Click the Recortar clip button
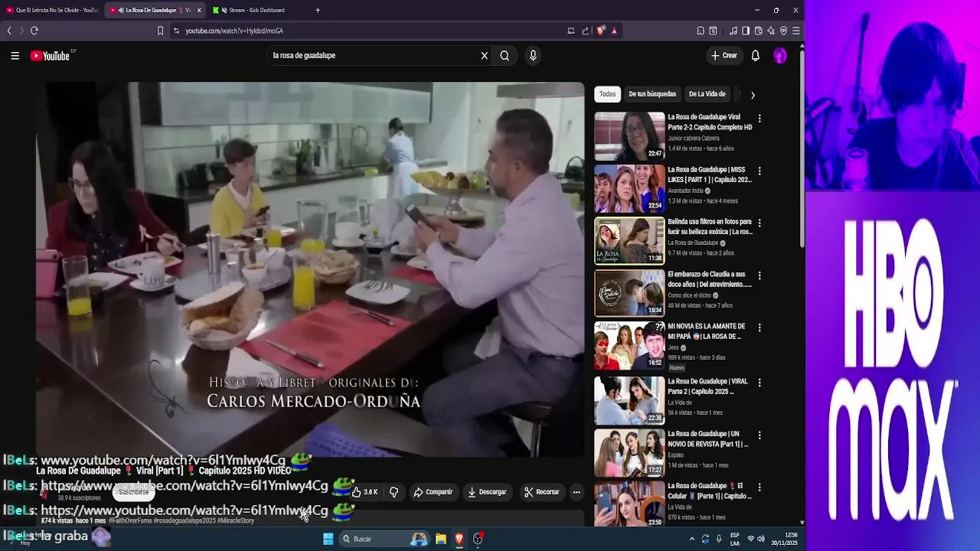980x551 pixels. click(x=541, y=492)
